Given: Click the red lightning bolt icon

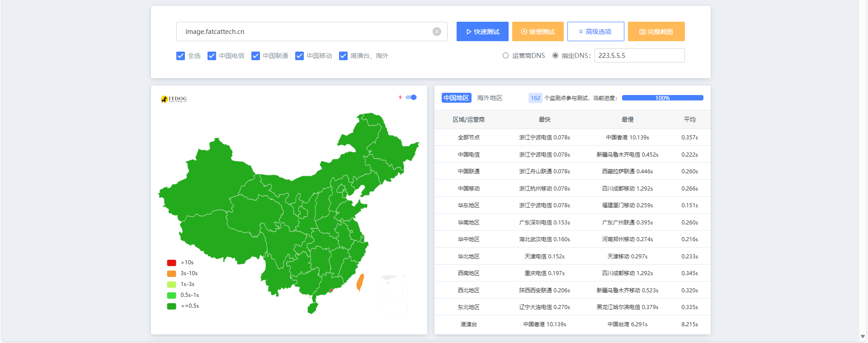Looking at the screenshot, I should [x=400, y=97].
